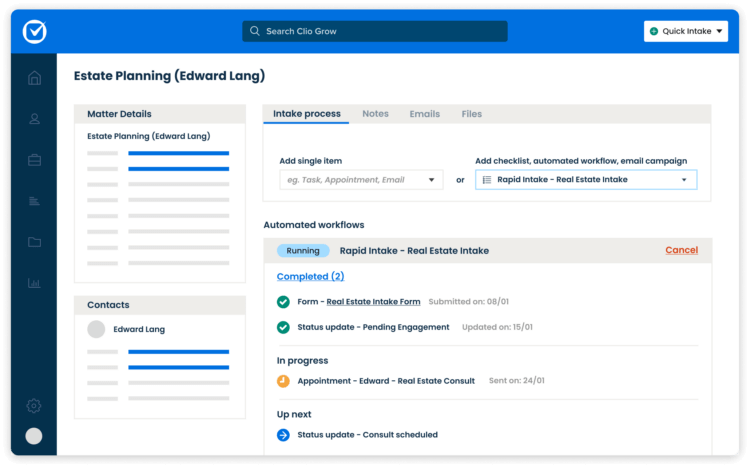750x468 pixels.
Task: Cancel the running Rapid Intake workflow
Action: click(682, 250)
